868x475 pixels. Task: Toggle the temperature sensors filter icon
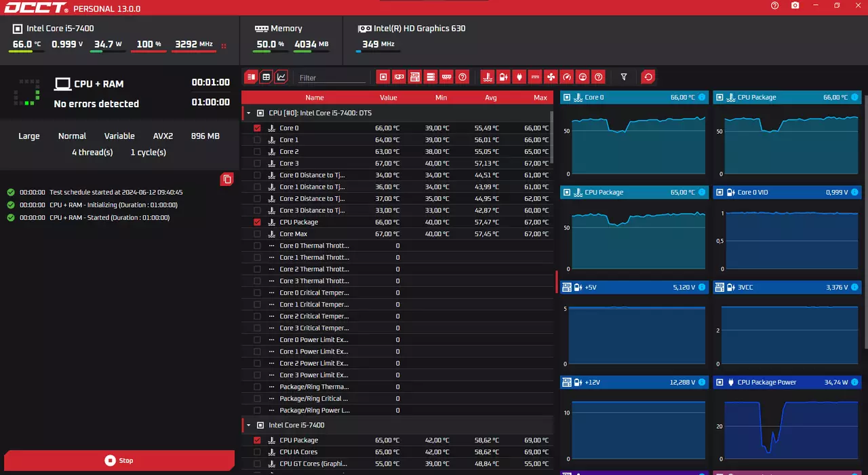point(487,77)
